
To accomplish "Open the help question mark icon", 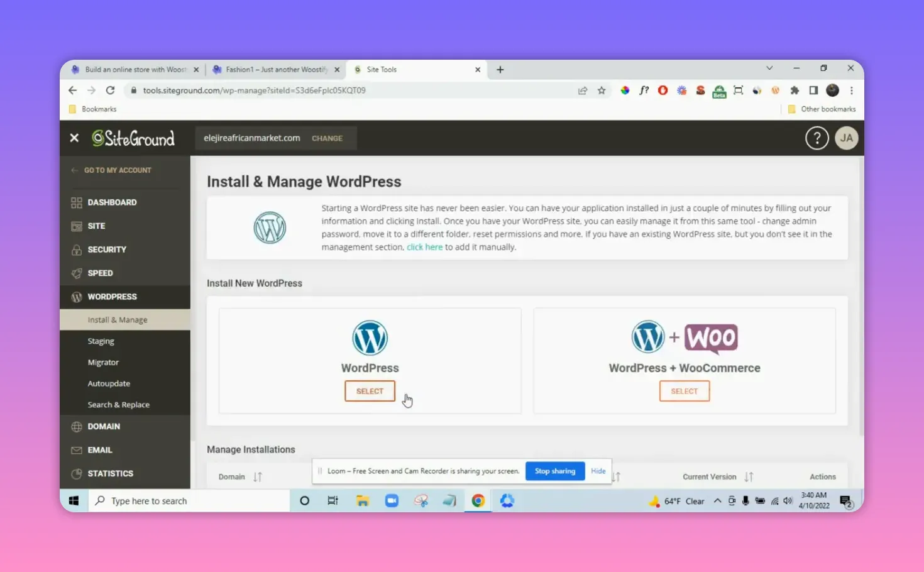I will [x=817, y=138].
